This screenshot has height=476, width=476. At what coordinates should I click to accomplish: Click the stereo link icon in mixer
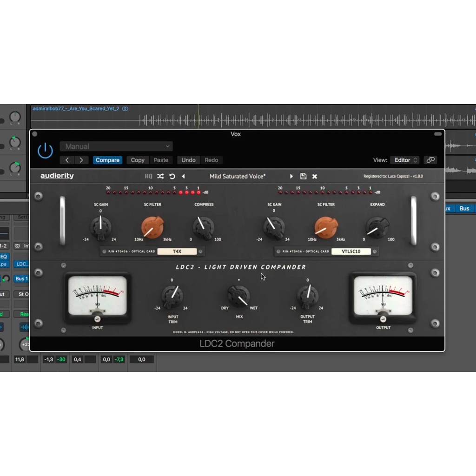click(x=17, y=246)
